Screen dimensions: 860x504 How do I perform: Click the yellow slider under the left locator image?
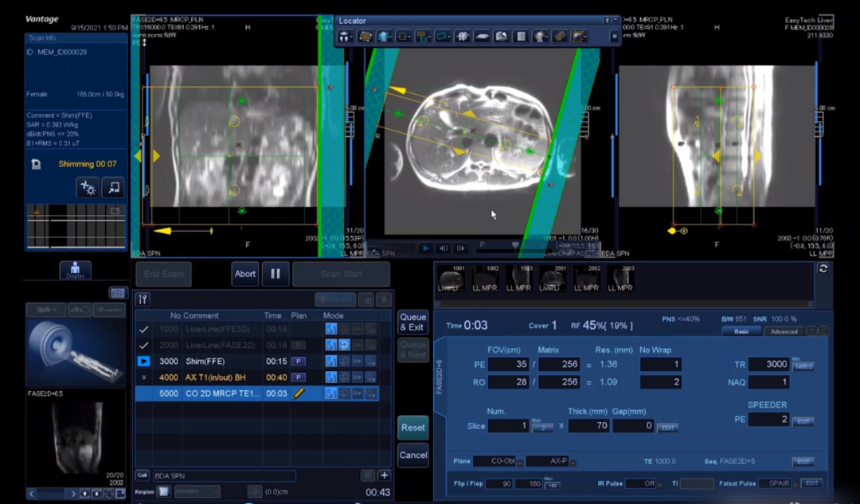point(182,231)
